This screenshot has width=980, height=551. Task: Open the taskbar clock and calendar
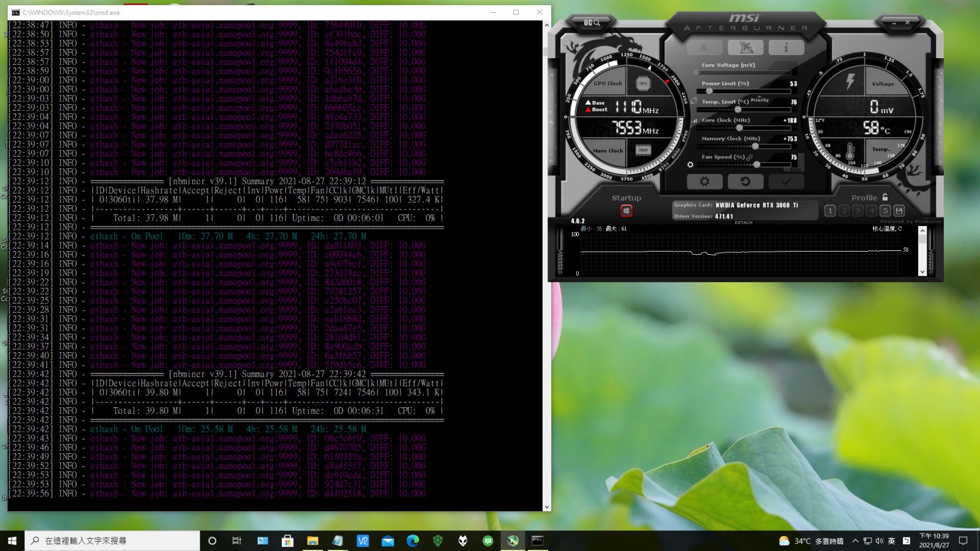(934, 541)
